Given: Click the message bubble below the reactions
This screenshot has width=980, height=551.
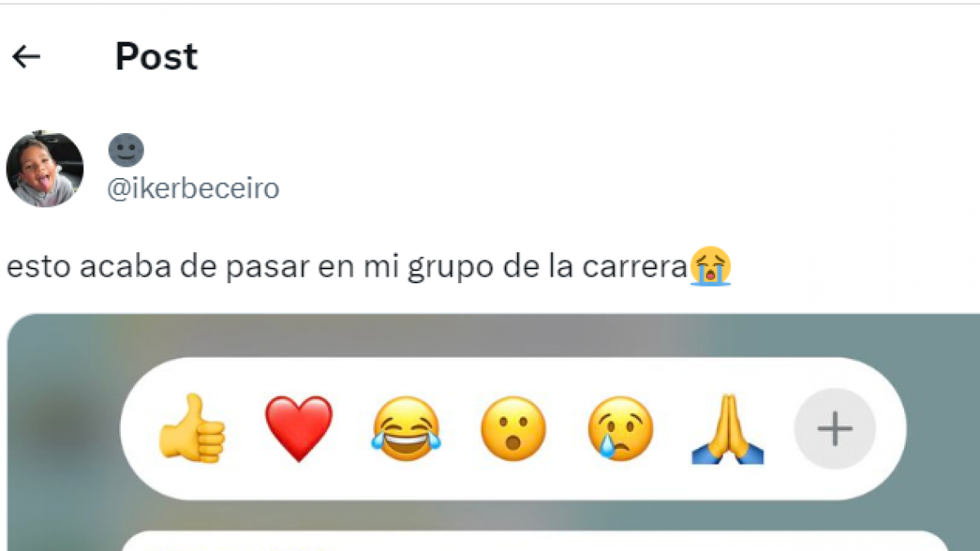Looking at the screenshot, I should [534, 541].
